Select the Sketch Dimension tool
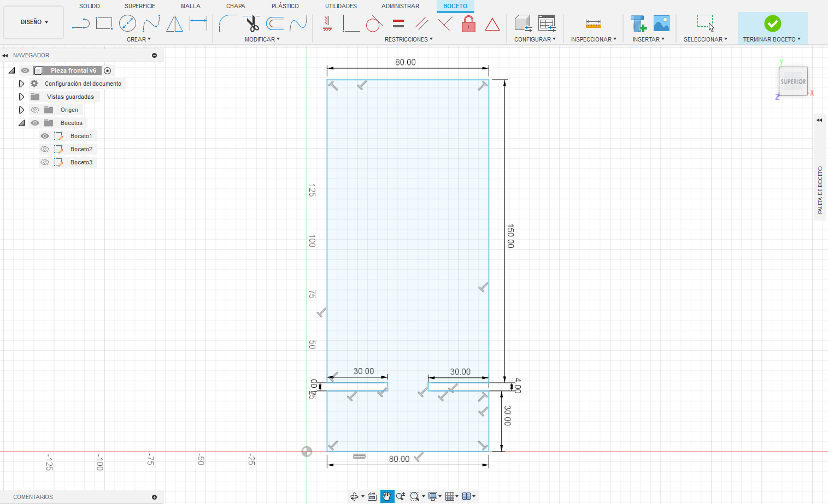This screenshot has width=828, height=504. click(x=198, y=23)
